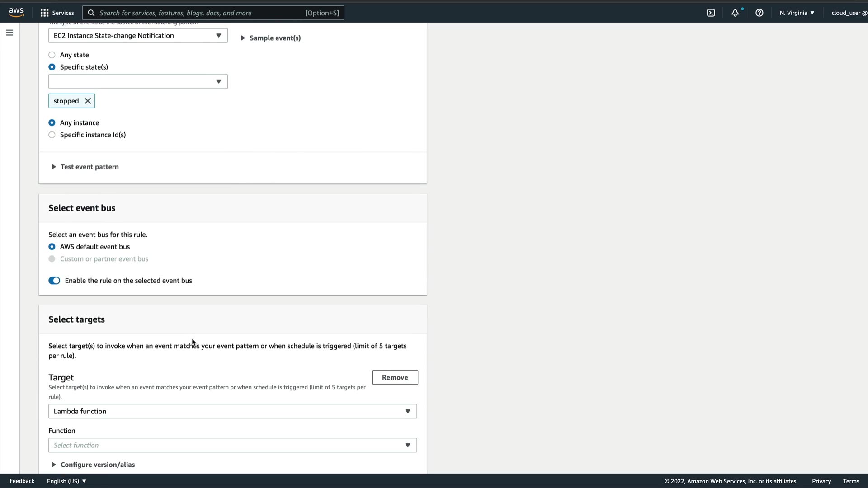Select Specific instance Id(s) option
This screenshot has height=488, width=868.
52,135
